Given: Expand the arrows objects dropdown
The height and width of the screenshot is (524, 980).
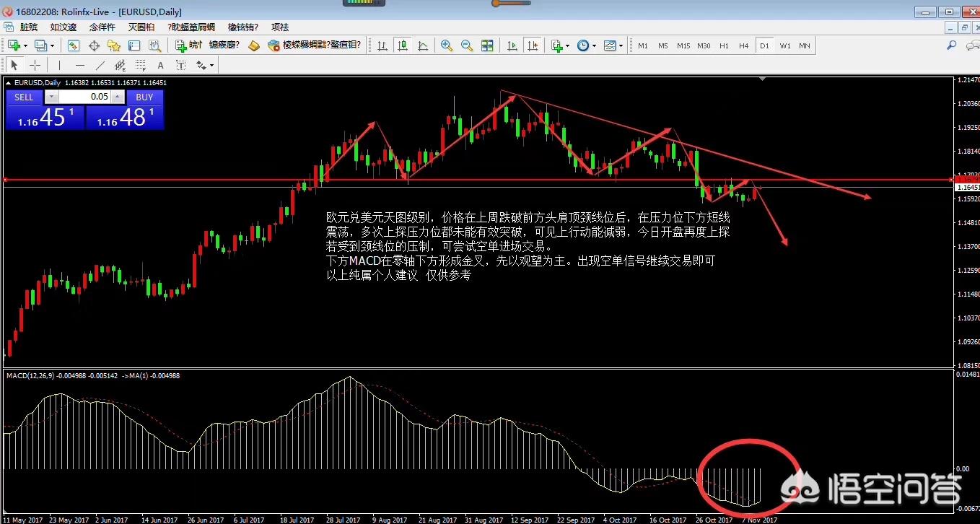Looking at the screenshot, I should (x=211, y=65).
